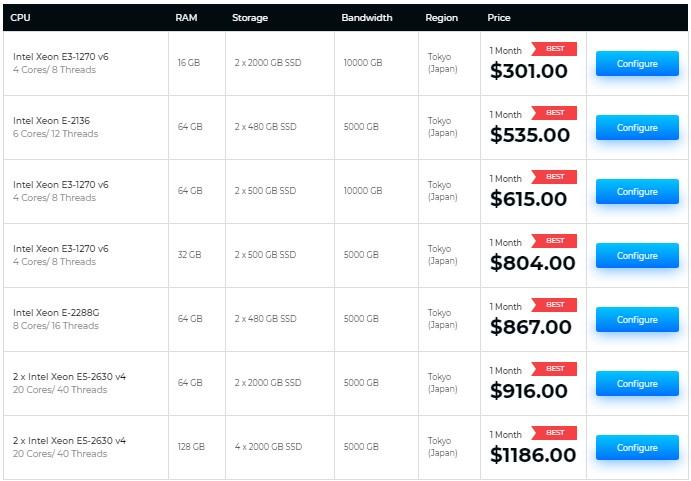Click the RAM column header

(186, 18)
